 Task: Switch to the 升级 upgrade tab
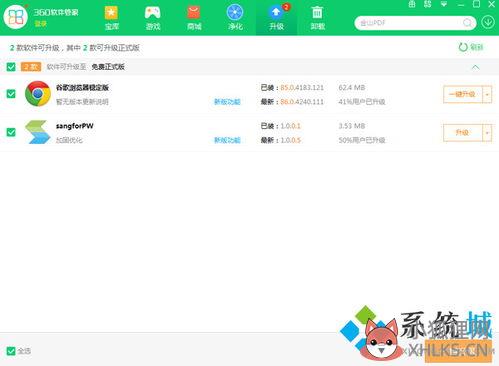(276, 17)
